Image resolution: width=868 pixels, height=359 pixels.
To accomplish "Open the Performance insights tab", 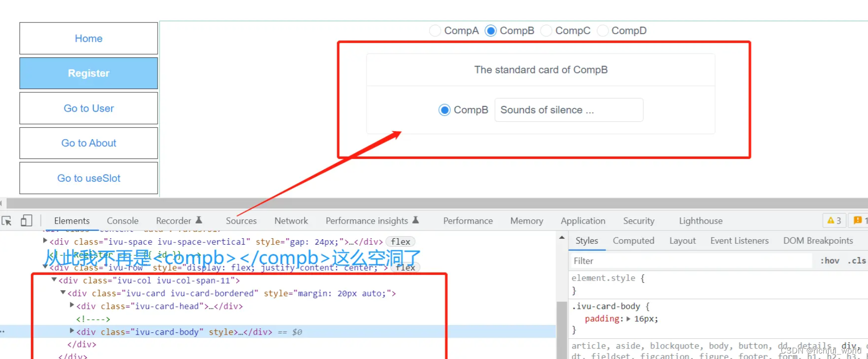I will [372, 221].
